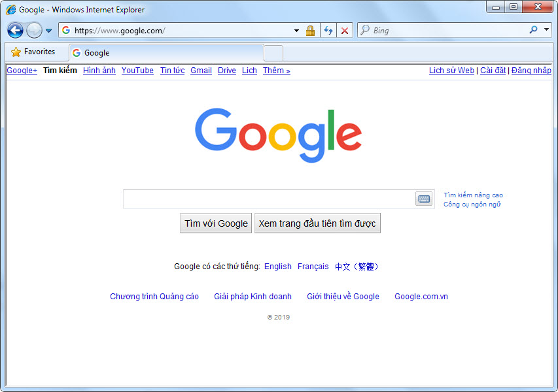Click Xem trang đầu tiên tìm được button
This screenshot has width=558, height=392.
pos(317,223)
